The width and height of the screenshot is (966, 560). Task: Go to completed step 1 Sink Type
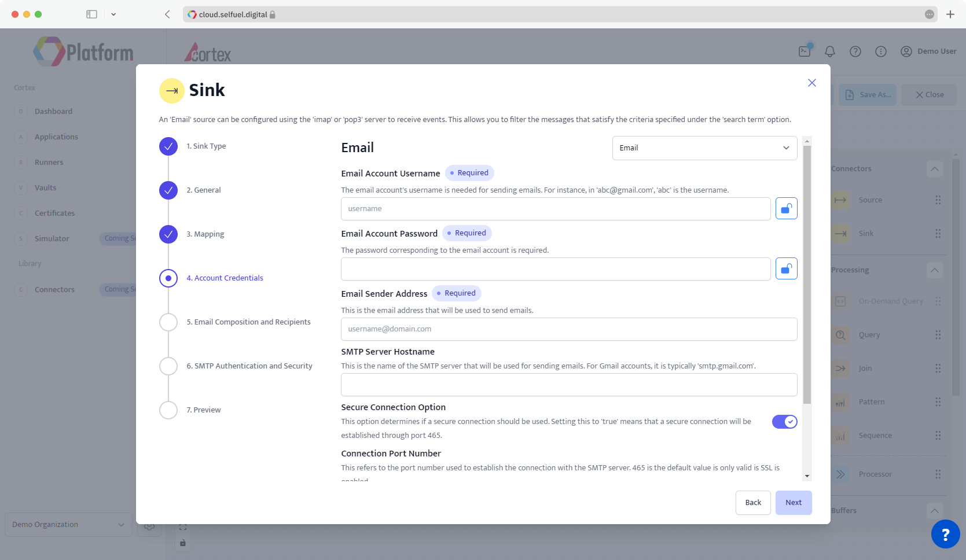[168, 146]
